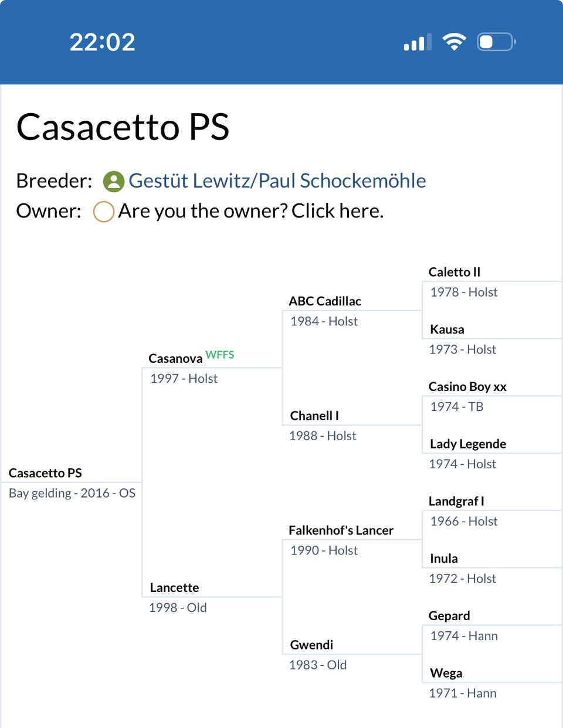Open dam Lancette in the pedigree

click(x=174, y=587)
